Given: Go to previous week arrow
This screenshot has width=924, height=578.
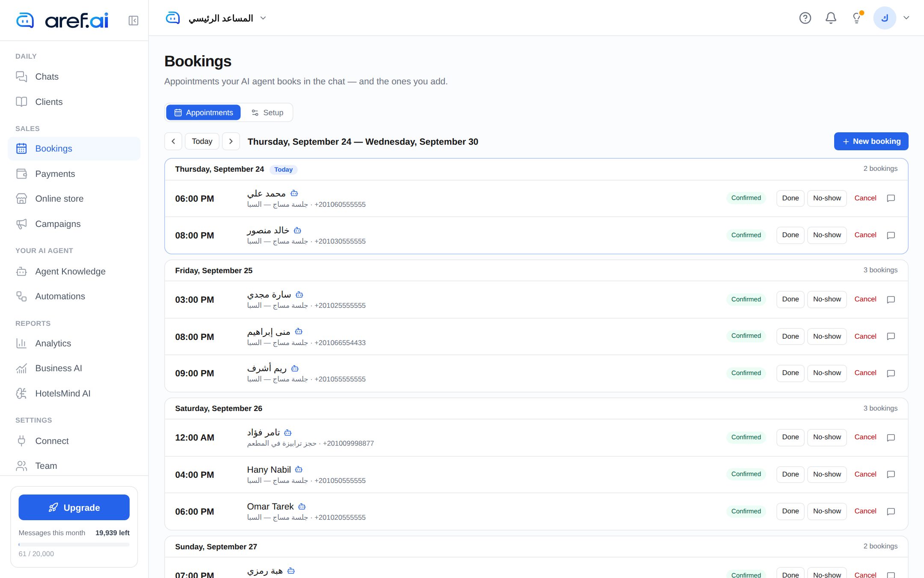Looking at the screenshot, I should (173, 141).
